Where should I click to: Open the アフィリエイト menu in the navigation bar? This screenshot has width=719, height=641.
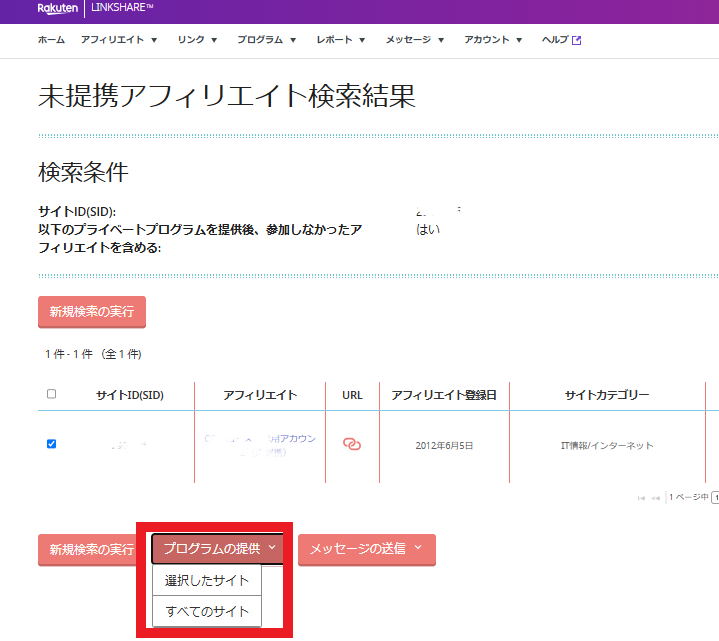point(118,40)
